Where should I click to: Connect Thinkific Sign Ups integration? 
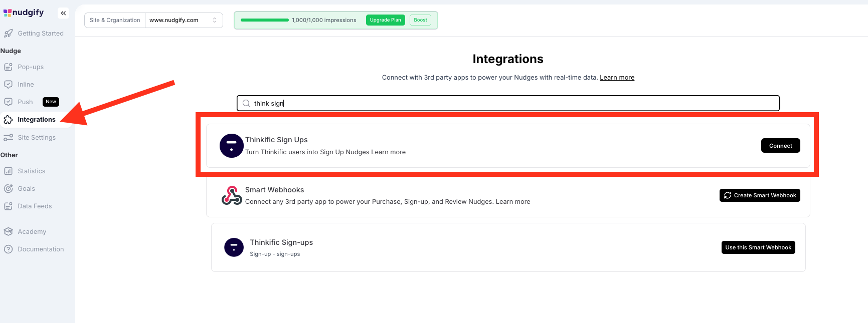tap(781, 146)
